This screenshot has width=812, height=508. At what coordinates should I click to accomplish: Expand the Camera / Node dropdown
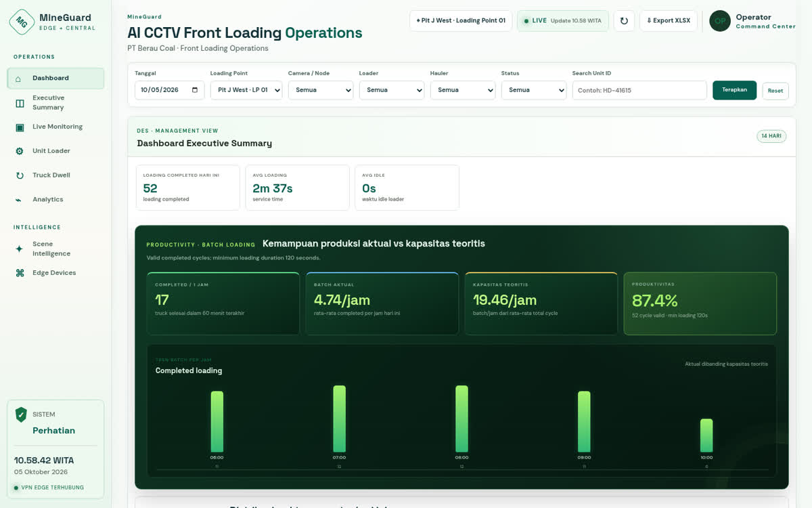click(321, 90)
